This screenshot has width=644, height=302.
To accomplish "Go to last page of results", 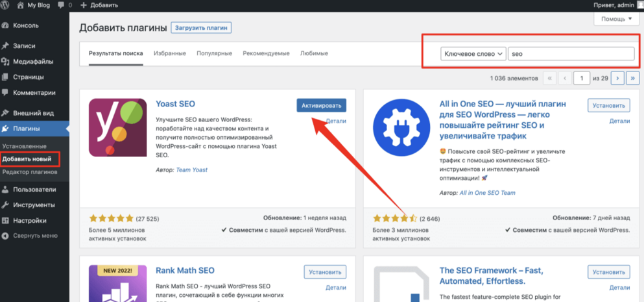I will [x=633, y=78].
